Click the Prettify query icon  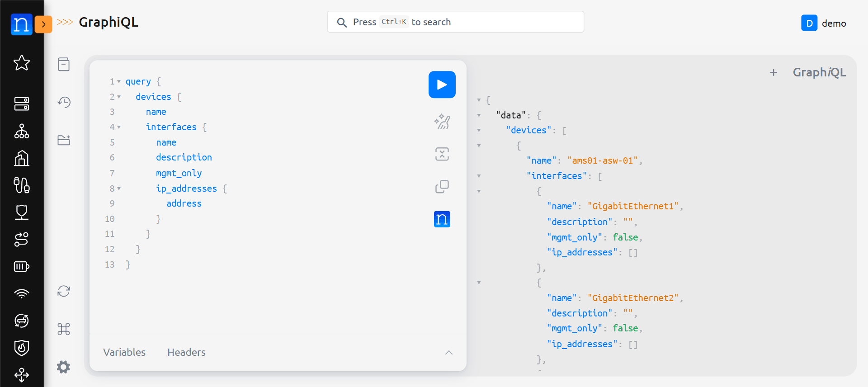(442, 122)
